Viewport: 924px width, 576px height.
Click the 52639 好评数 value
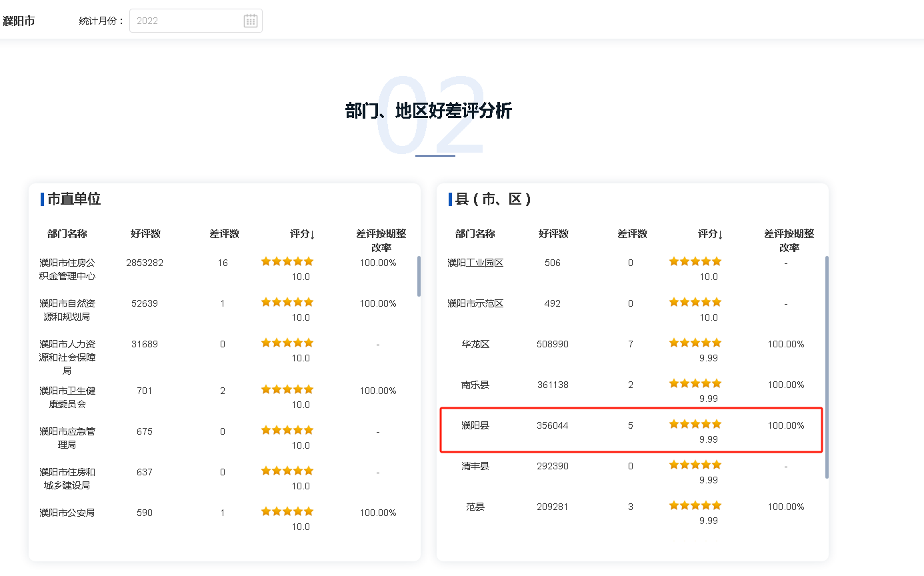(x=145, y=303)
